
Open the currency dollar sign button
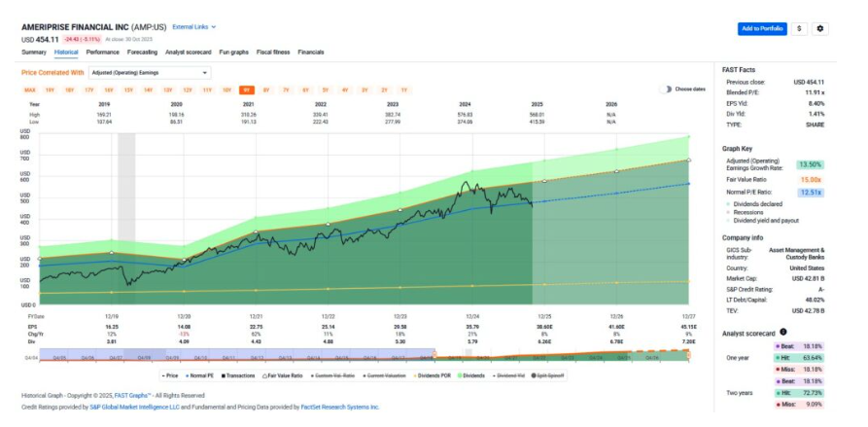(x=799, y=29)
